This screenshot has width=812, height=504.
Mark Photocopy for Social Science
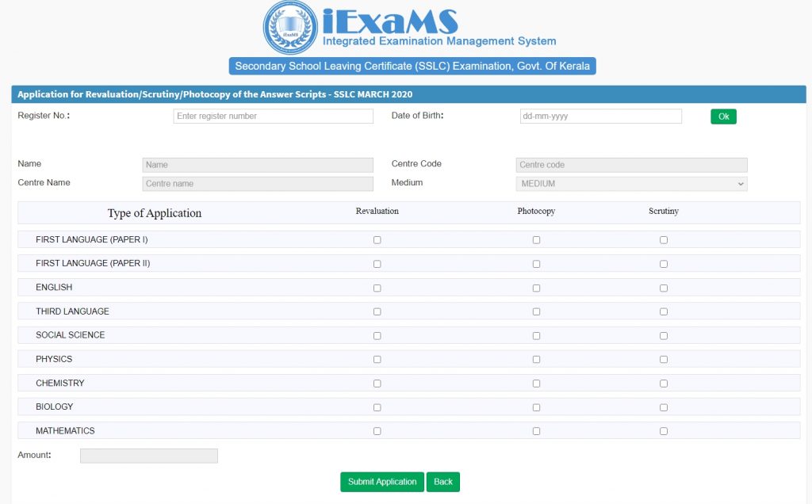537,336
